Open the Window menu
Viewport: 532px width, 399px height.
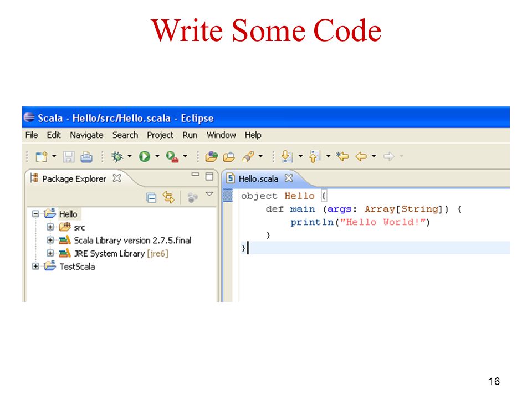(221, 135)
